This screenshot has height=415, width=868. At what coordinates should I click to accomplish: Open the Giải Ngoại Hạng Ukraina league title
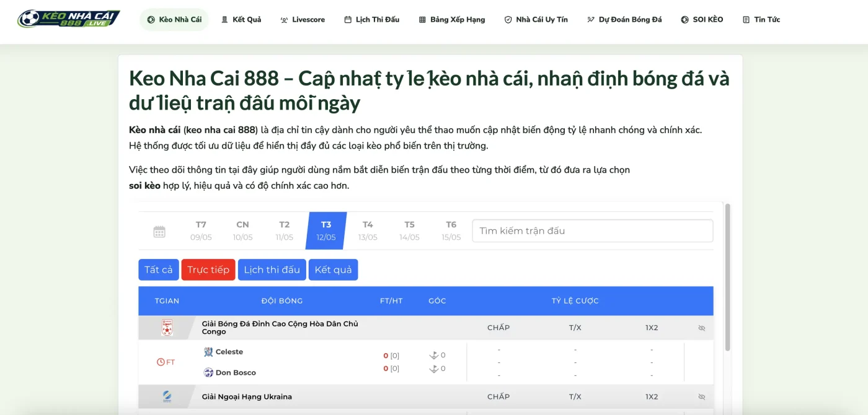[247, 396]
